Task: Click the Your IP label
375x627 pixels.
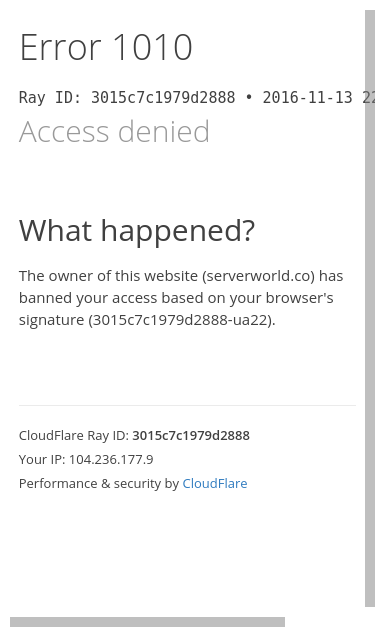Action: [x=42, y=459]
